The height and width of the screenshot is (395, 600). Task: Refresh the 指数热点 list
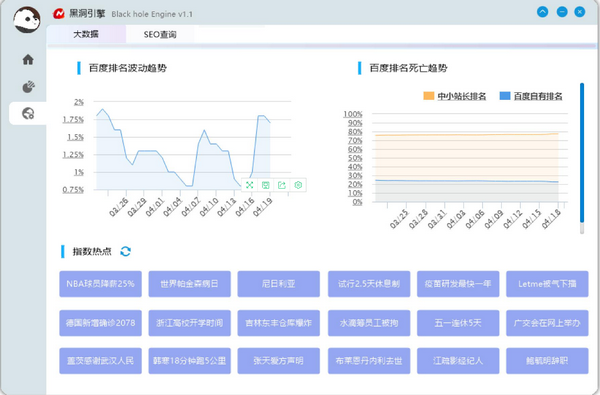click(x=126, y=251)
